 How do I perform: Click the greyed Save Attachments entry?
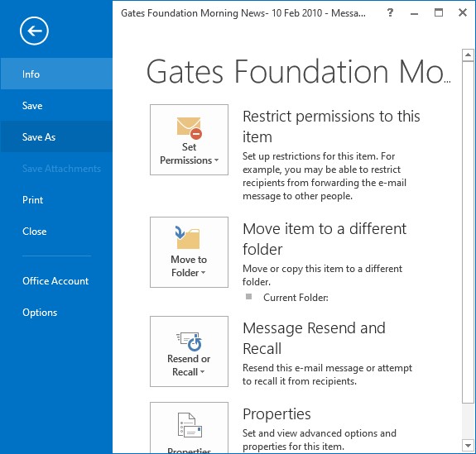click(x=56, y=169)
